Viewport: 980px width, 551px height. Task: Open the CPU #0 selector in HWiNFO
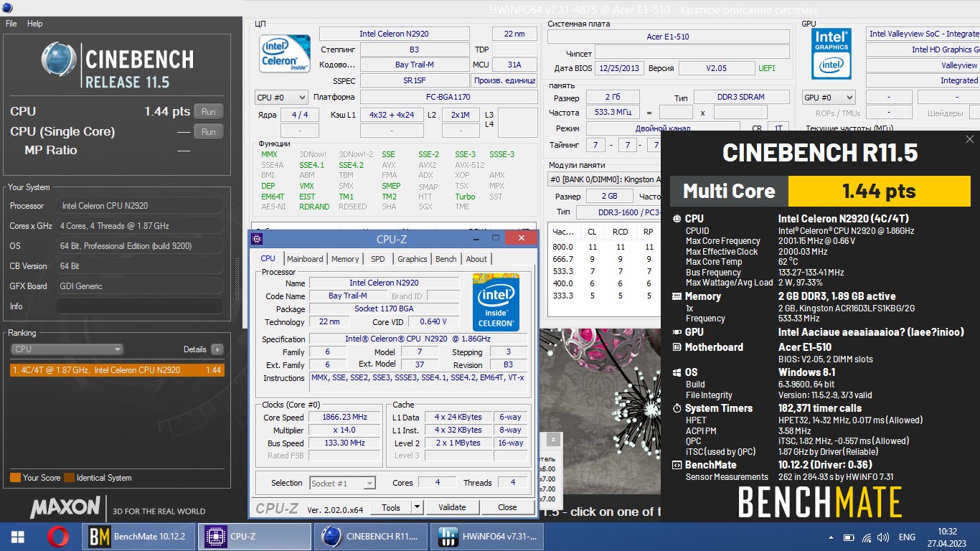tap(281, 97)
